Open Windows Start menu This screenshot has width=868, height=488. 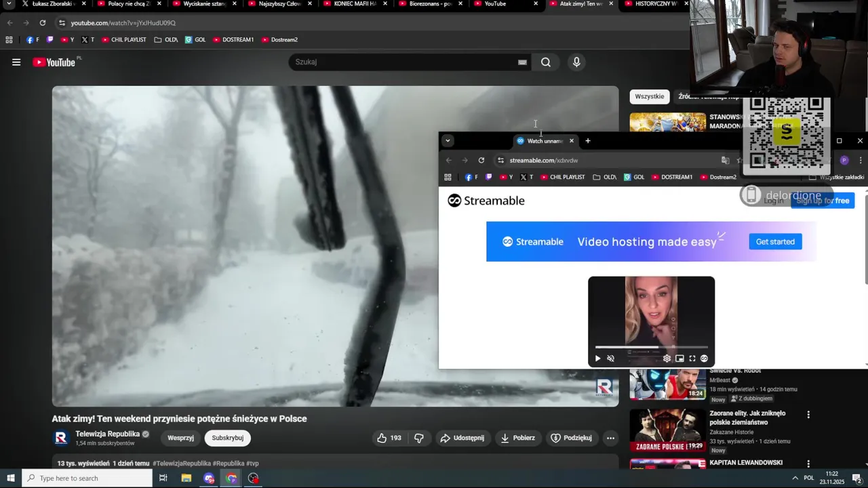pyautogui.click(x=11, y=479)
